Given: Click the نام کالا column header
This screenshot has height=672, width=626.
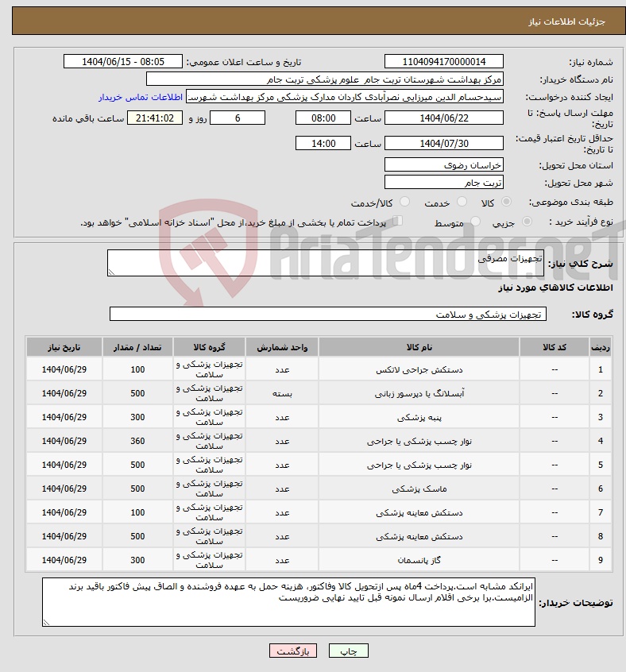Looking at the screenshot, I should (x=419, y=347).
